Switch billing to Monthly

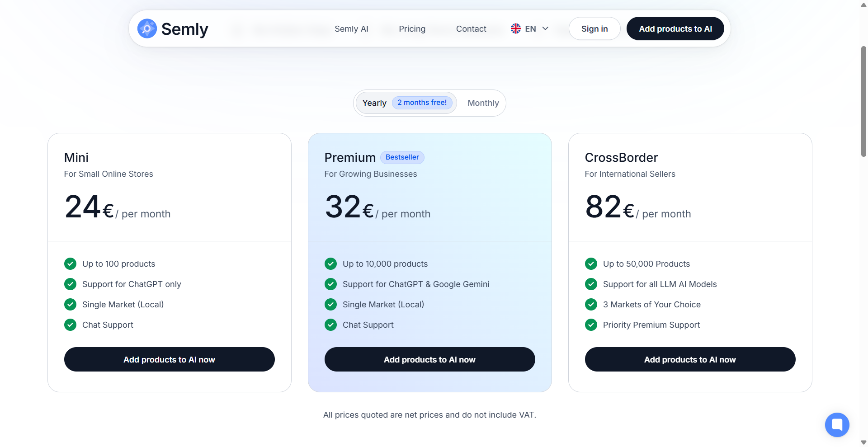click(x=483, y=103)
